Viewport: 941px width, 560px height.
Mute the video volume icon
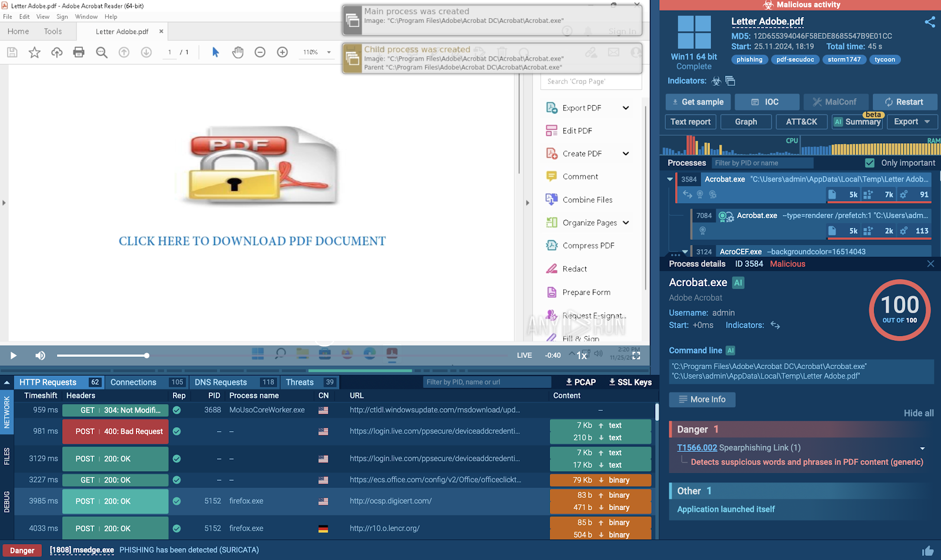pos(40,356)
